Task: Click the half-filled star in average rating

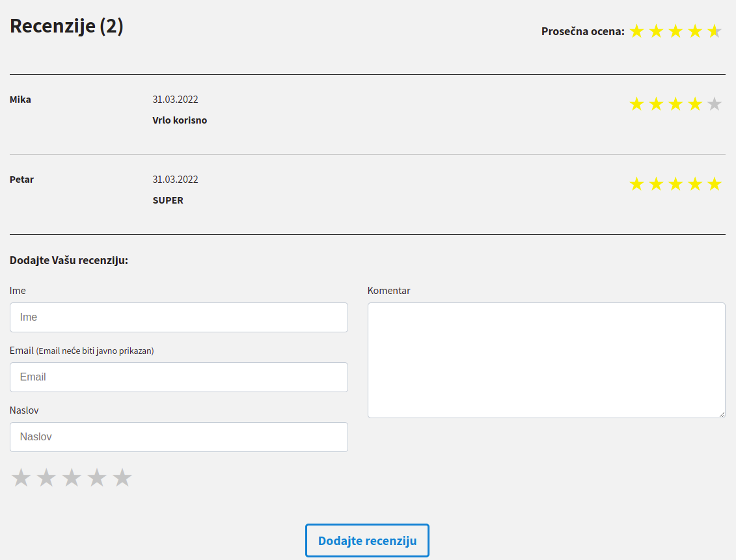Action: click(715, 31)
